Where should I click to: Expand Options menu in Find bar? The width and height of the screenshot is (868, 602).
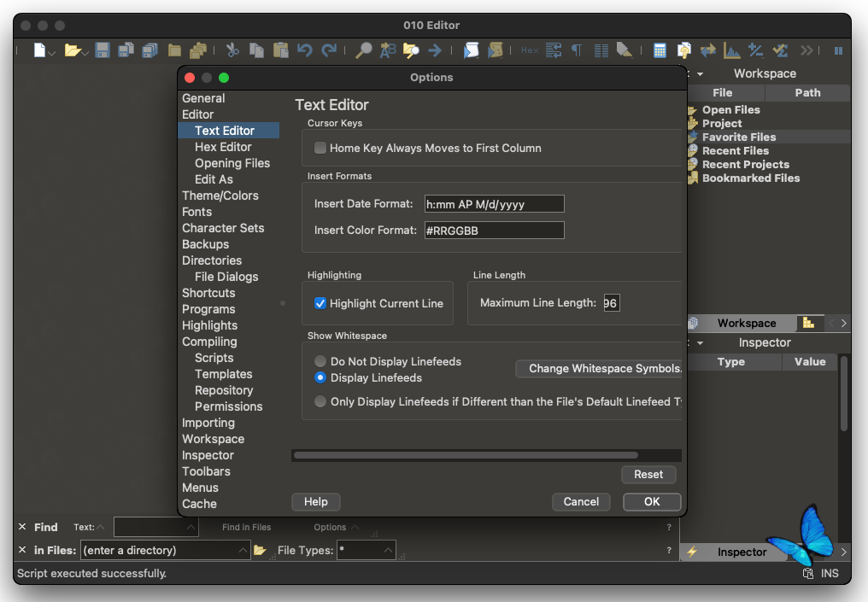tap(336, 527)
